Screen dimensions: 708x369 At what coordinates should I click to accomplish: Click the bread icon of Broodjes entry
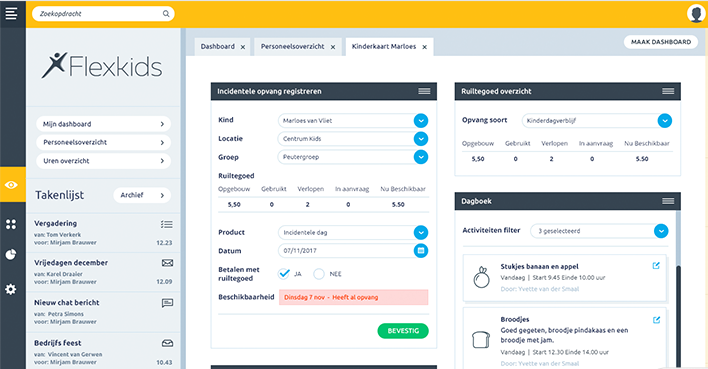(x=481, y=339)
